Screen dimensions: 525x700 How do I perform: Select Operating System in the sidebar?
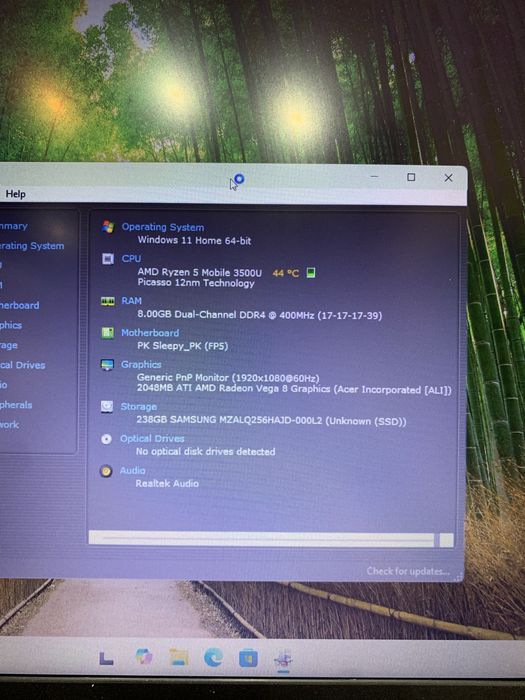tap(32, 246)
